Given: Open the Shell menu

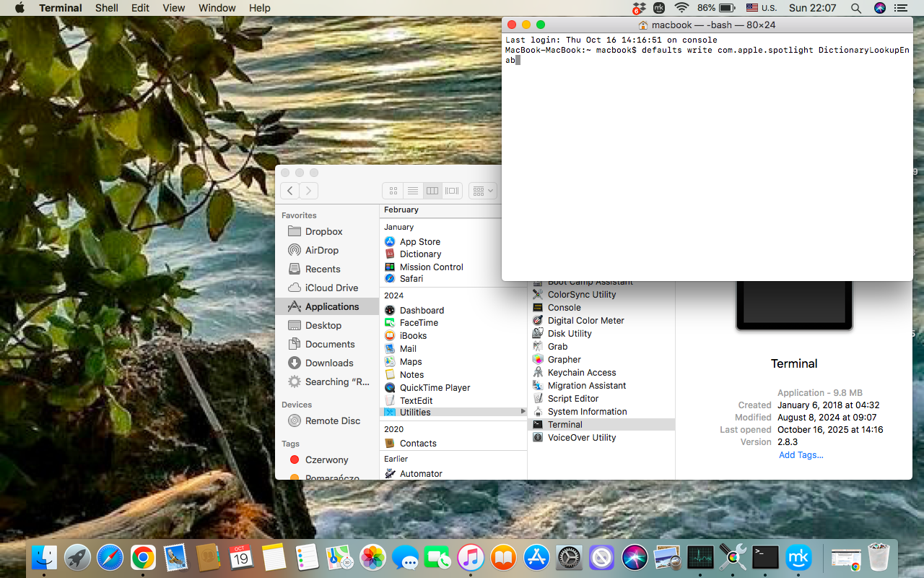Looking at the screenshot, I should point(106,8).
